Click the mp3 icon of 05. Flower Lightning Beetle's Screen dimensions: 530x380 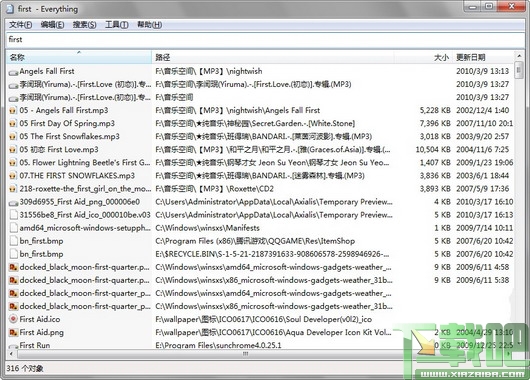(x=13, y=163)
